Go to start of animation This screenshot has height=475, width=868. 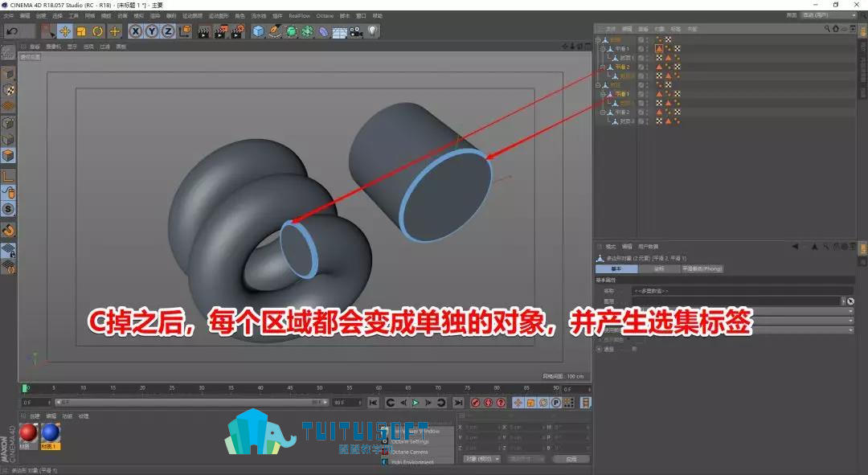tap(373, 403)
